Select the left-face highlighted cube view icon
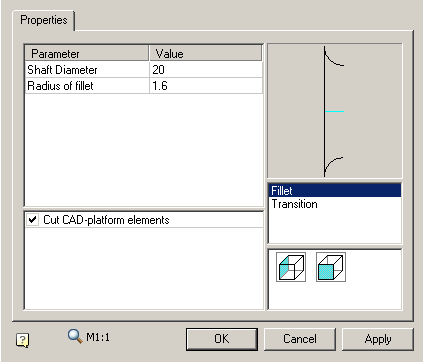423x362 pixels. (291, 267)
